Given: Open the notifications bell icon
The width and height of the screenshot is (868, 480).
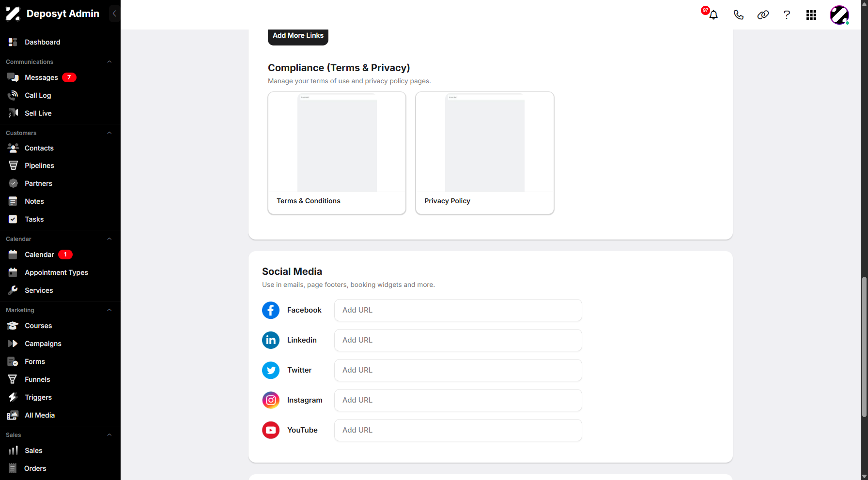Looking at the screenshot, I should pyautogui.click(x=713, y=15).
